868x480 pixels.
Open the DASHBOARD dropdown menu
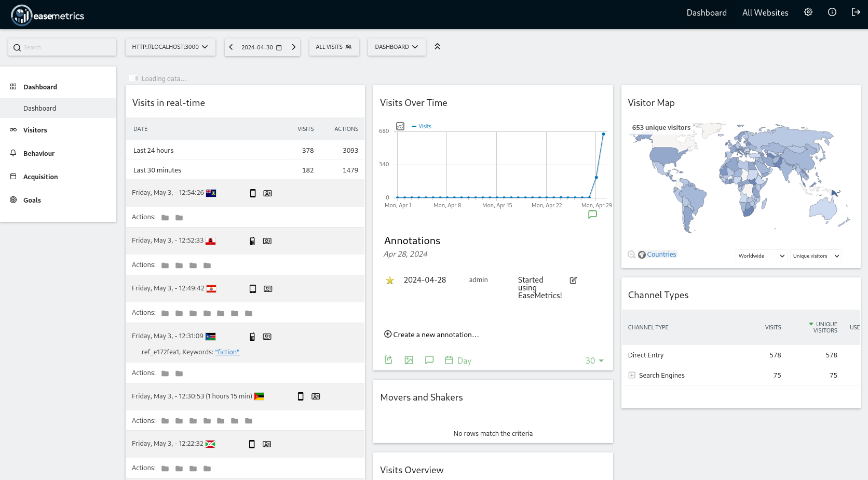coord(397,47)
